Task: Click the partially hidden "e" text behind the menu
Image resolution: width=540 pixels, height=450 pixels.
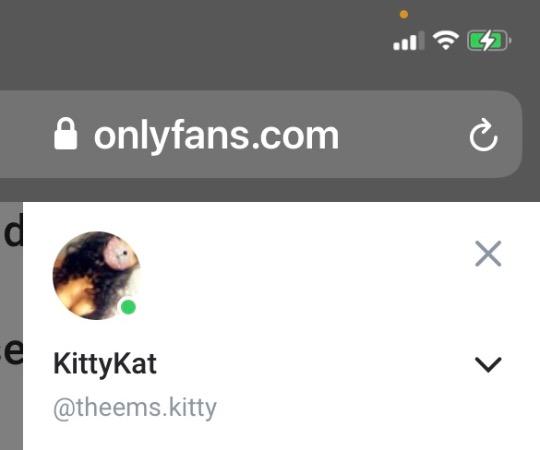Action: pyautogui.click(x=12, y=352)
